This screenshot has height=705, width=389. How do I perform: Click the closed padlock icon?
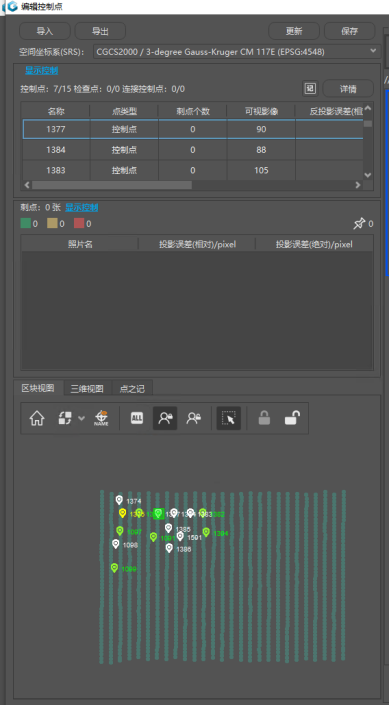click(264, 419)
